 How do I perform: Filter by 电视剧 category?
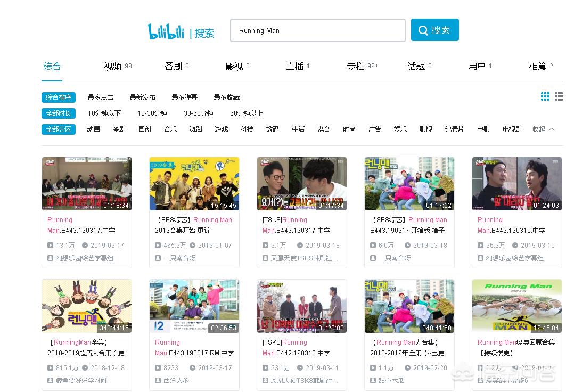(x=512, y=129)
